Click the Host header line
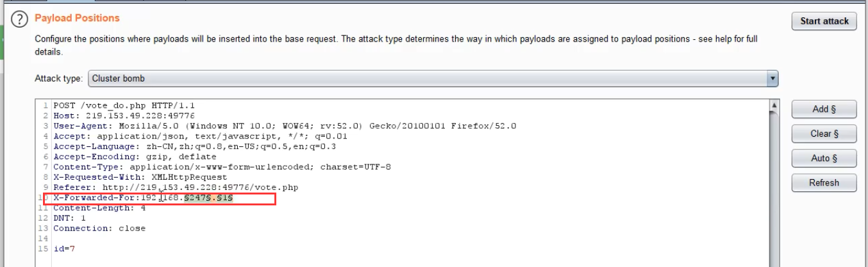Image resolution: width=868 pixels, height=267 pixels. 123,116
